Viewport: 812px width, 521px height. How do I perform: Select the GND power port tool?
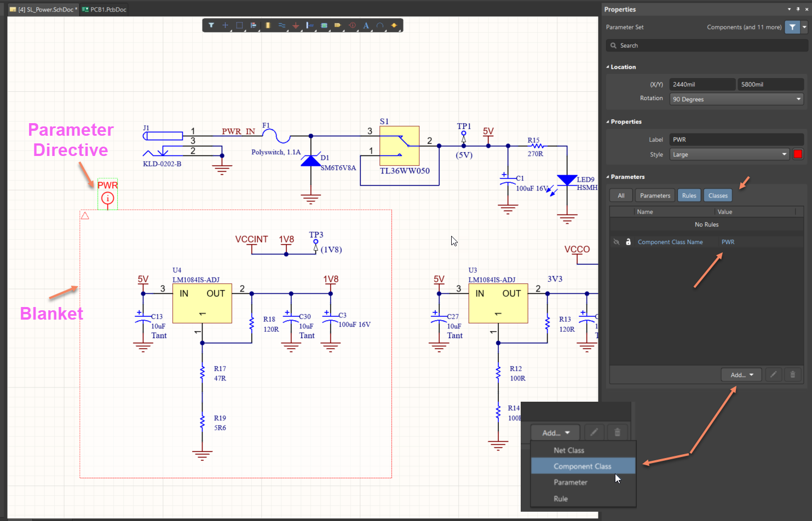296,25
